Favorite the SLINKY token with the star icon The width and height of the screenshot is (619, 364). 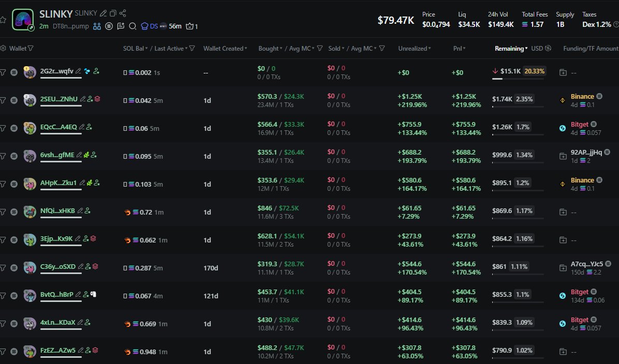(x=3, y=20)
